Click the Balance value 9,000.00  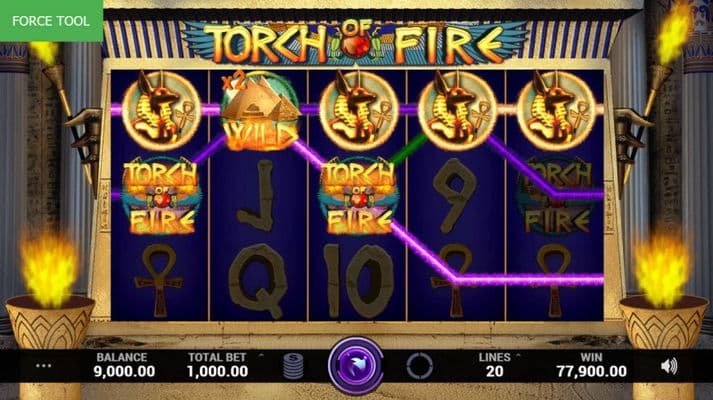point(124,371)
